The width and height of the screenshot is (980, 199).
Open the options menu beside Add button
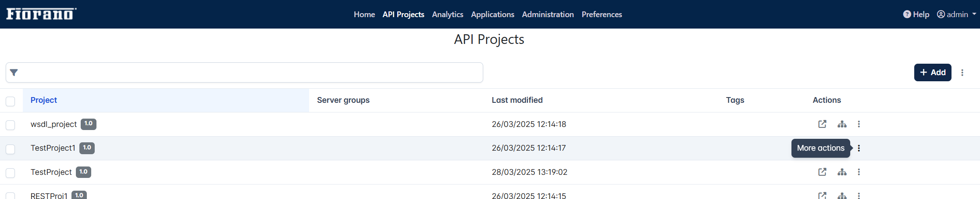point(962,72)
